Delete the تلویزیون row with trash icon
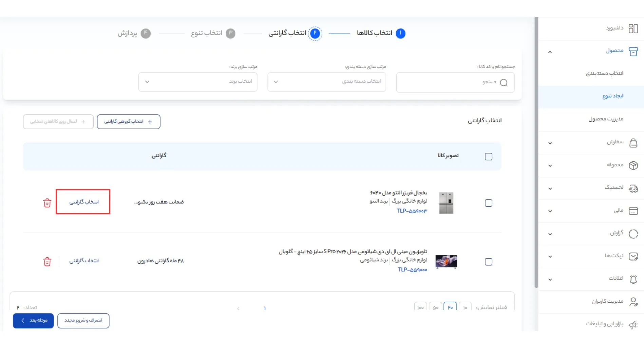Screen dimensions: 644x345 (47, 262)
